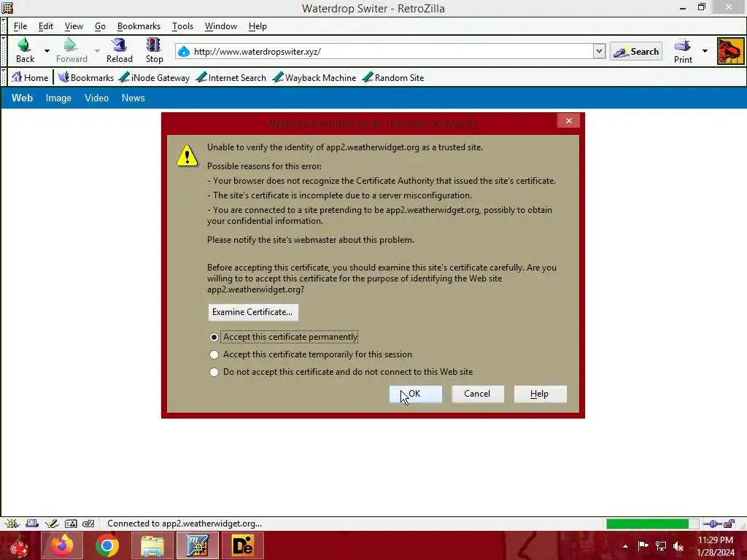Switch to RetroZilla taskbar button
The width and height of the screenshot is (747, 560).
point(197,545)
